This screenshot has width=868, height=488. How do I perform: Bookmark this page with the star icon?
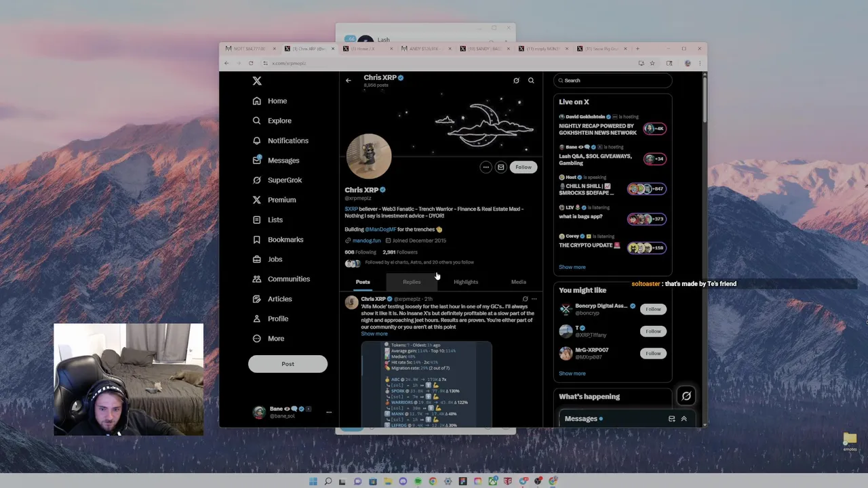point(652,63)
